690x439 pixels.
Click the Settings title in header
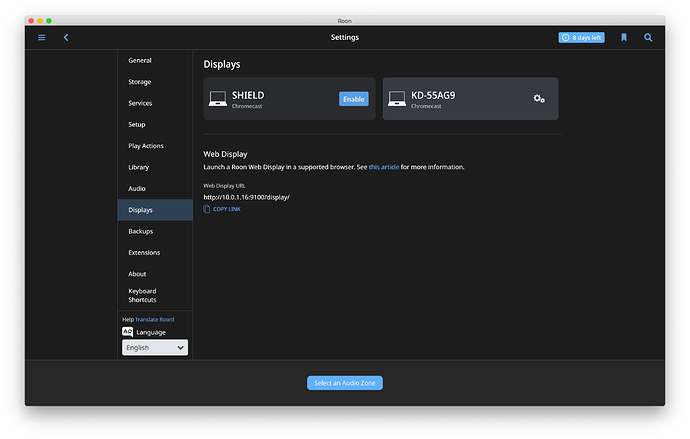point(345,37)
